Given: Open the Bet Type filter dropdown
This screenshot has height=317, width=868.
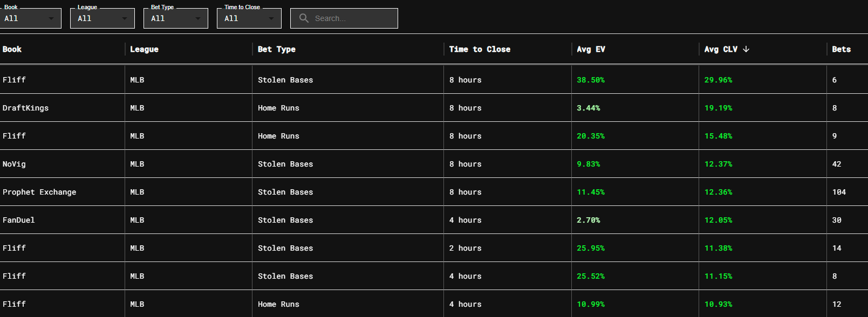Looking at the screenshot, I should (x=176, y=18).
